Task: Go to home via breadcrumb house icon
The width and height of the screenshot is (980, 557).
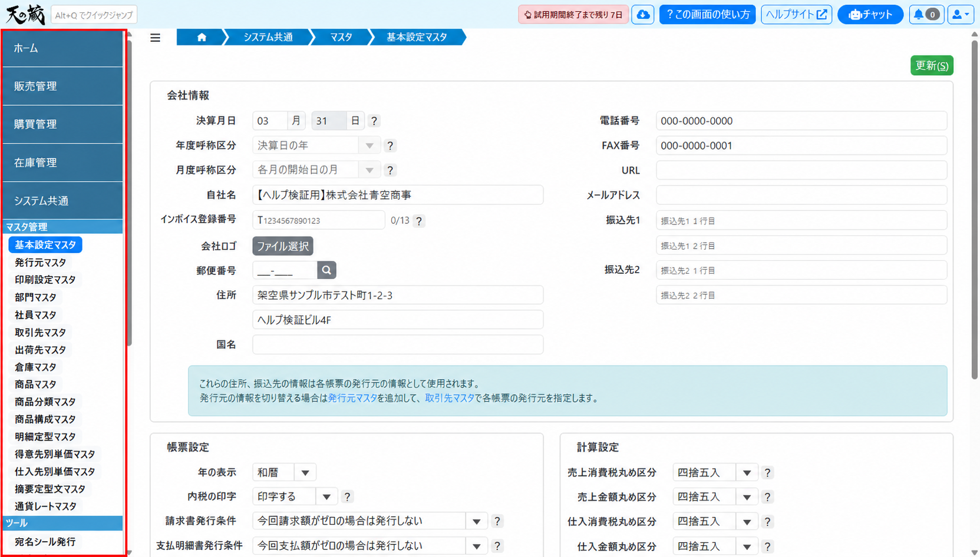Action: pos(202,37)
